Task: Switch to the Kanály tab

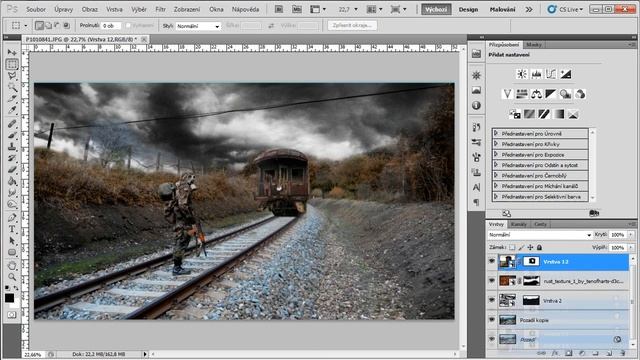Action: click(518, 224)
